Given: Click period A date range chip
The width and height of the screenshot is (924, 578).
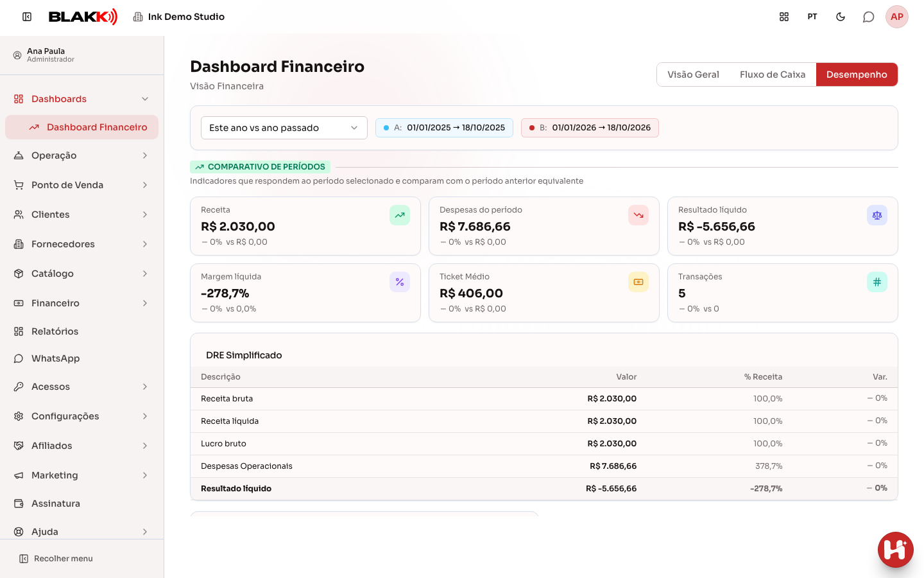Looking at the screenshot, I should coord(444,128).
